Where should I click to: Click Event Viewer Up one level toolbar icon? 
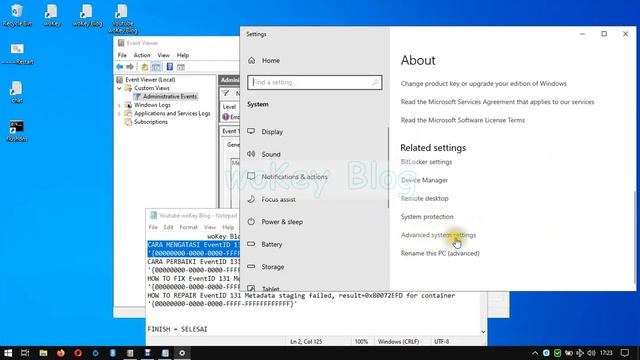tap(144, 67)
